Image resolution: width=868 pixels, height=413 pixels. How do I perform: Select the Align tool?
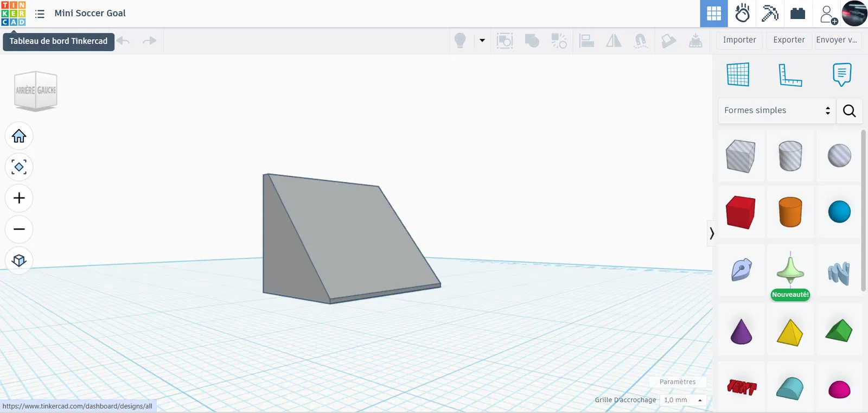pyautogui.click(x=586, y=41)
